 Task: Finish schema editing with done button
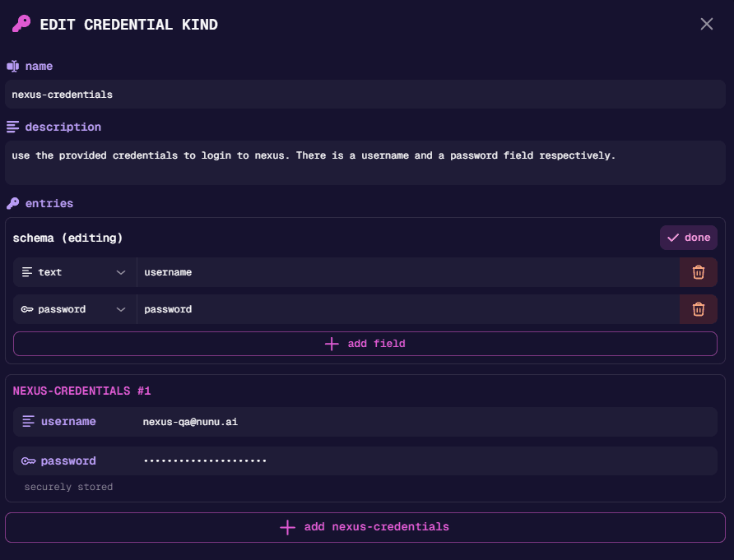pos(689,238)
